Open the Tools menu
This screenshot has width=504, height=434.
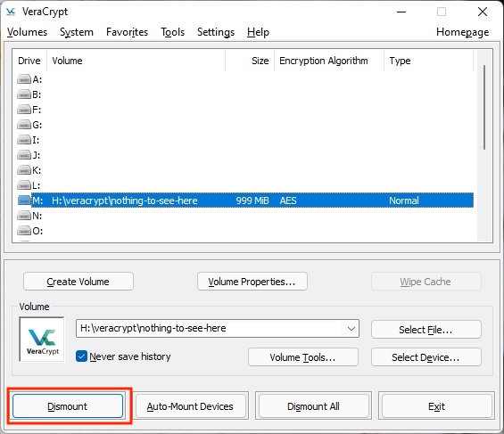tap(172, 32)
